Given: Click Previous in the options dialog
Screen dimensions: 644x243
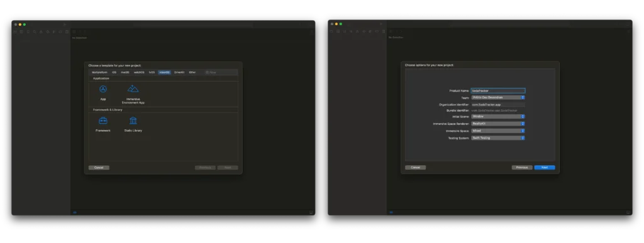Looking at the screenshot, I should pos(522,168).
